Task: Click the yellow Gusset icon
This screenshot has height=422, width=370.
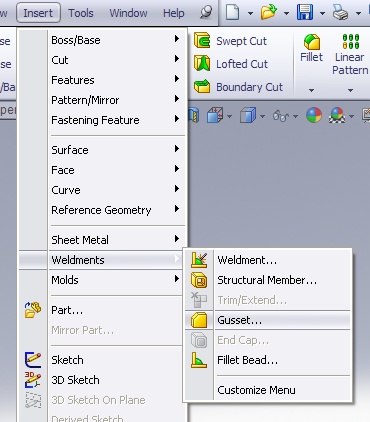Action: (x=199, y=320)
